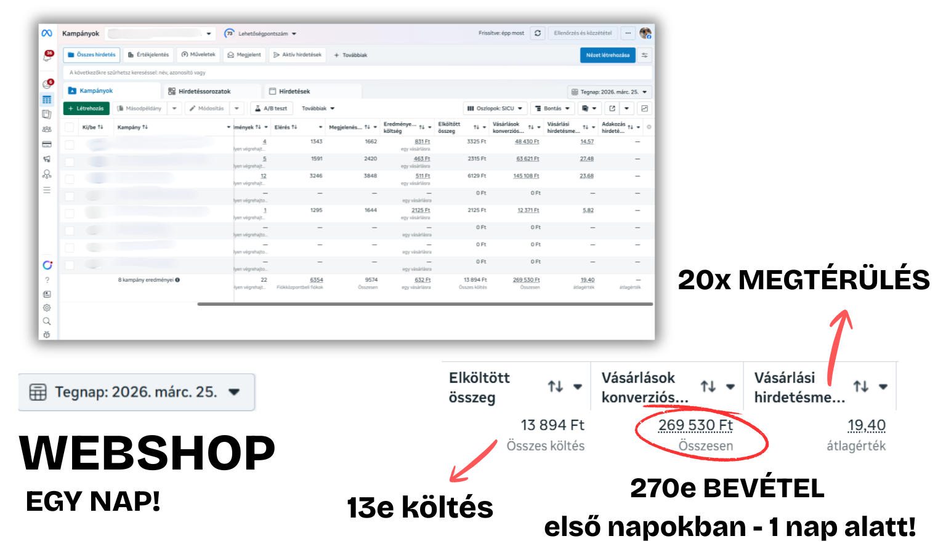
Task: Open the Bontás breakdown dropdown
Action: 552,108
